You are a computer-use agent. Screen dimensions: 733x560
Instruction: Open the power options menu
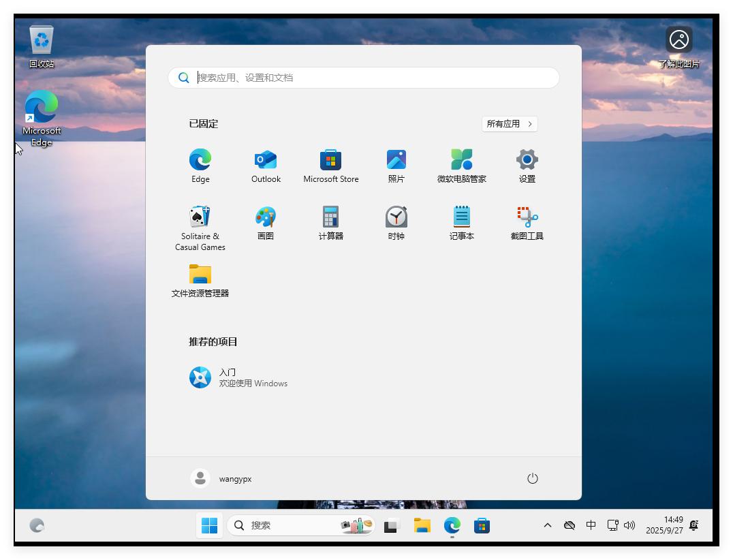tap(533, 478)
